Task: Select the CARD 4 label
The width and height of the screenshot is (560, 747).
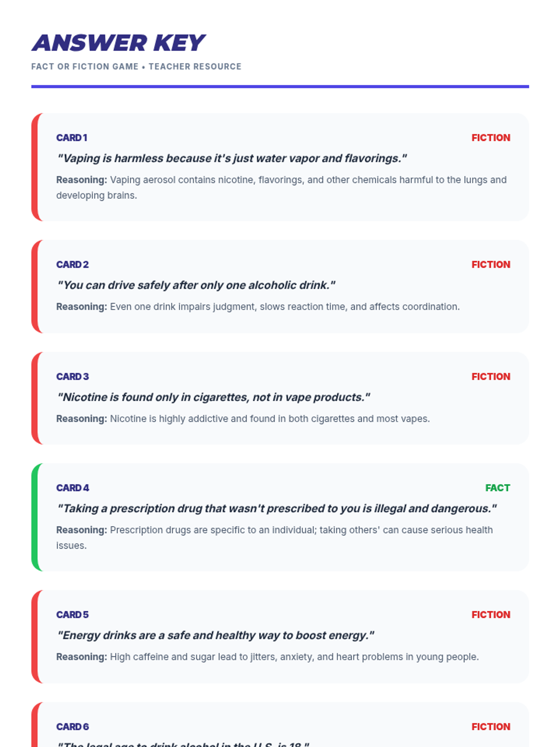Action: point(73,488)
